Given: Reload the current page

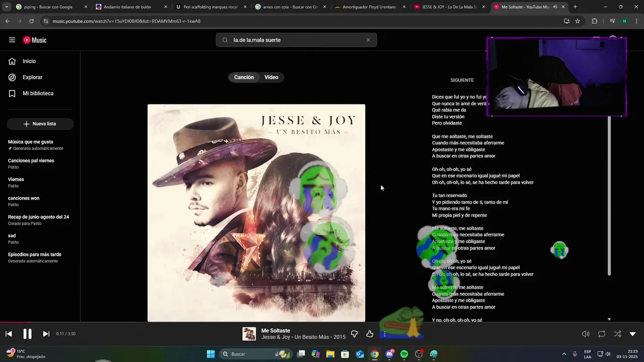Looking at the screenshot, I should tap(31, 21).
